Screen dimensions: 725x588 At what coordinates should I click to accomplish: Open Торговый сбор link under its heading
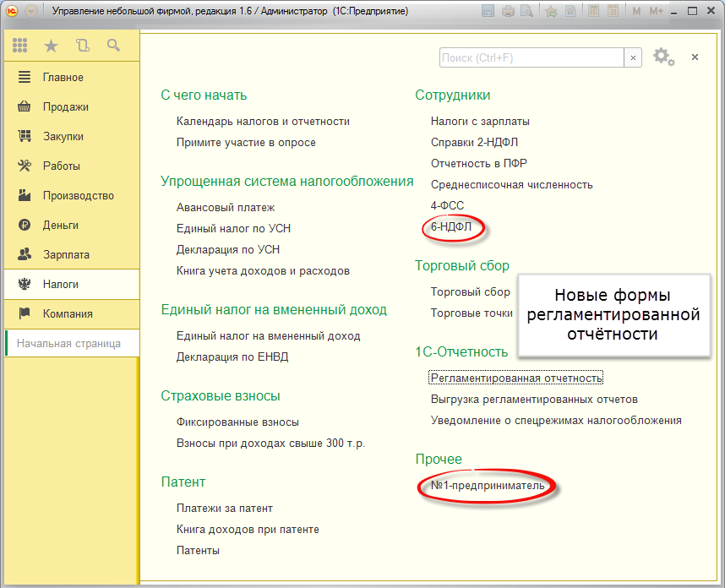click(470, 291)
